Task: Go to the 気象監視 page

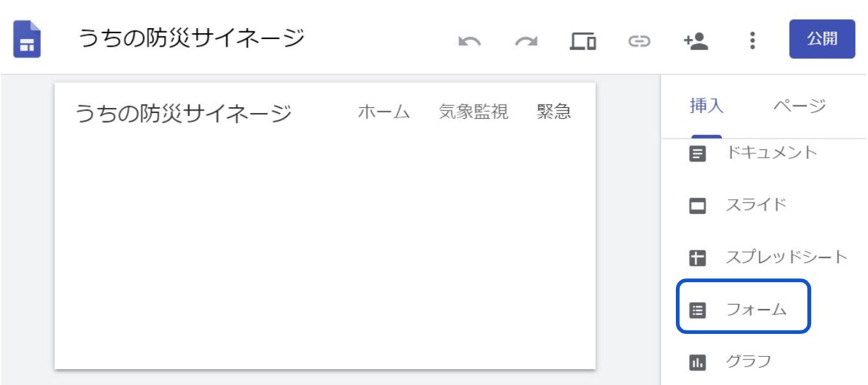Action: pos(474,112)
